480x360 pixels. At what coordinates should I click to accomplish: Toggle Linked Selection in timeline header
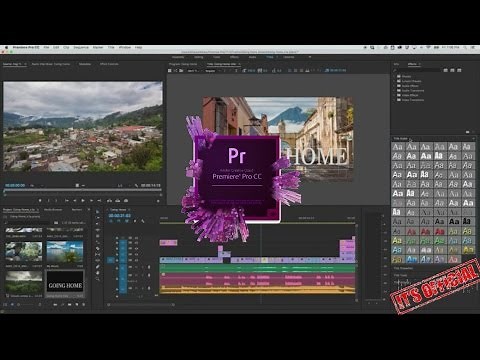coord(127,221)
